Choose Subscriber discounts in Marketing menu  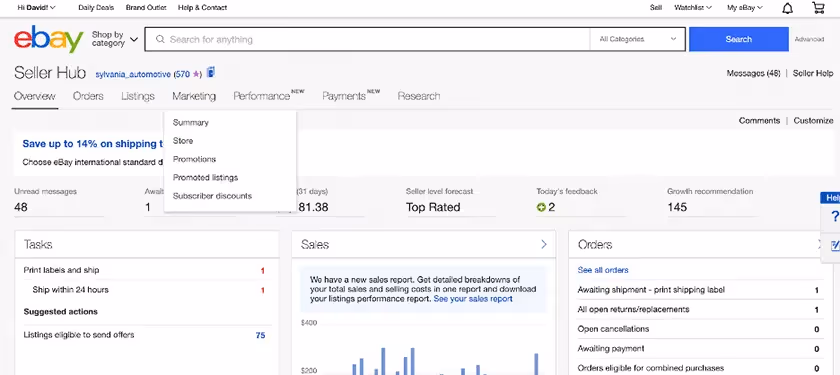(212, 196)
